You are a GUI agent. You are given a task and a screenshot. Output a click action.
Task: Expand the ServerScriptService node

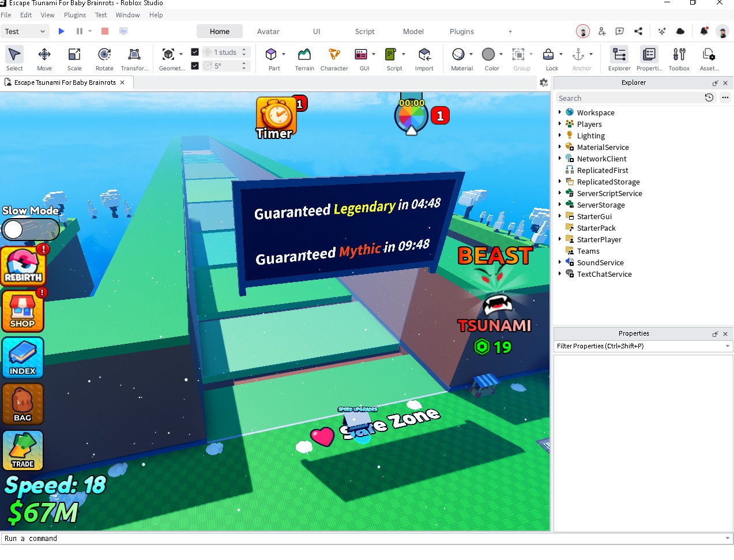click(559, 193)
